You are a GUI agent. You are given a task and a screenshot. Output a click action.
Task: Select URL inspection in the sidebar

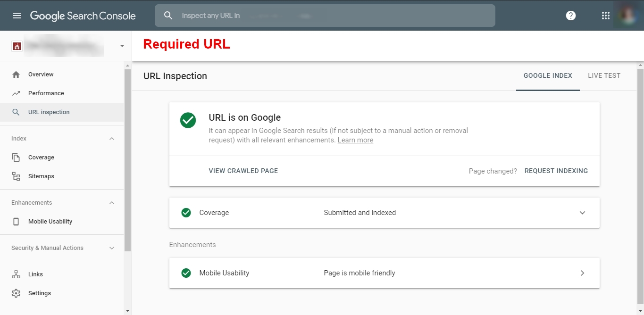click(x=62, y=112)
